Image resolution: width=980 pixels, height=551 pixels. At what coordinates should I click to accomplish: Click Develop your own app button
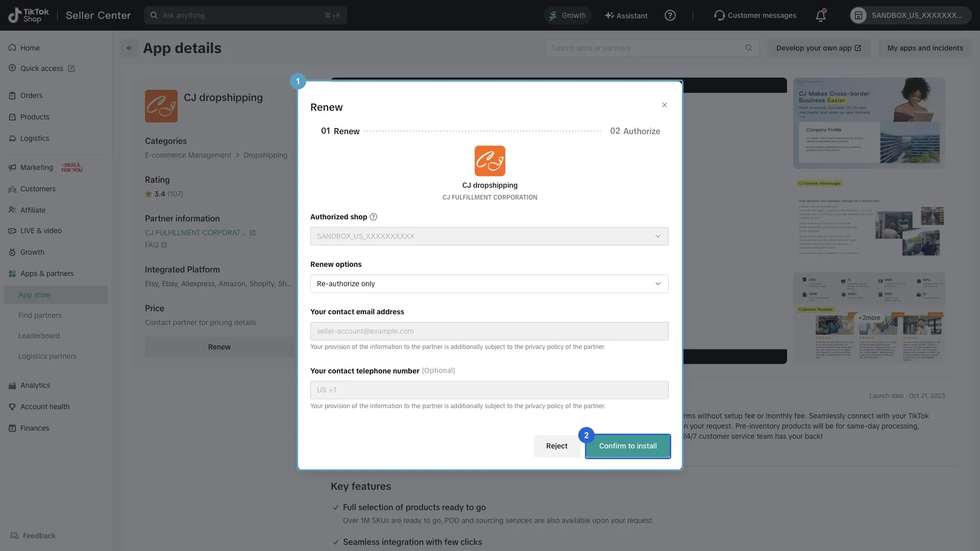coord(819,48)
